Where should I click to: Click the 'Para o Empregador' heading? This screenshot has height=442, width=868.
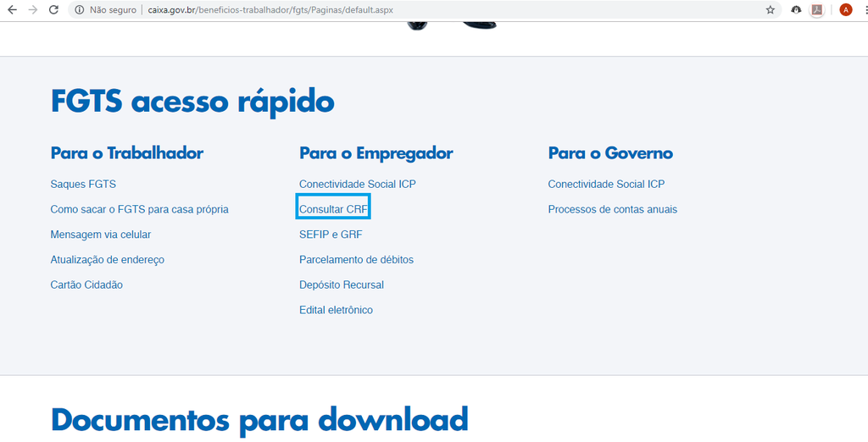click(x=376, y=153)
